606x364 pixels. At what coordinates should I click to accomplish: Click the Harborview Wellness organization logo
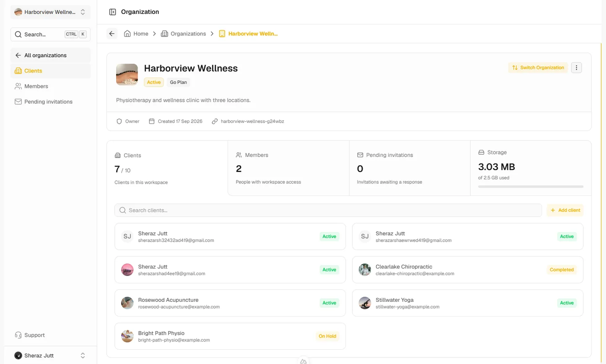tap(127, 75)
